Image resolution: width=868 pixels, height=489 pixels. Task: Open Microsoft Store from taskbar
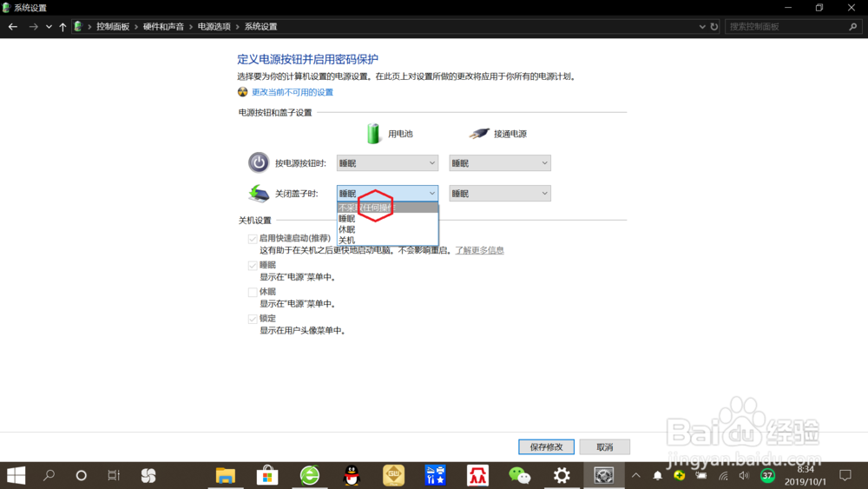pos(267,475)
